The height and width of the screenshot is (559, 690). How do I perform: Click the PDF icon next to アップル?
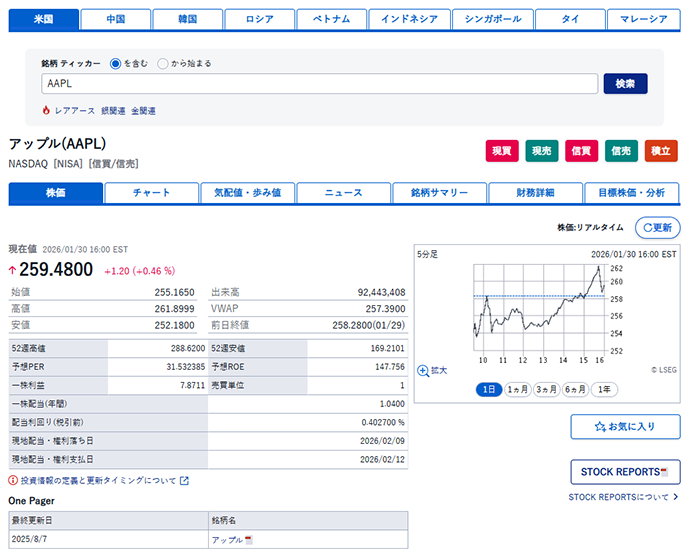click(249, 540)
